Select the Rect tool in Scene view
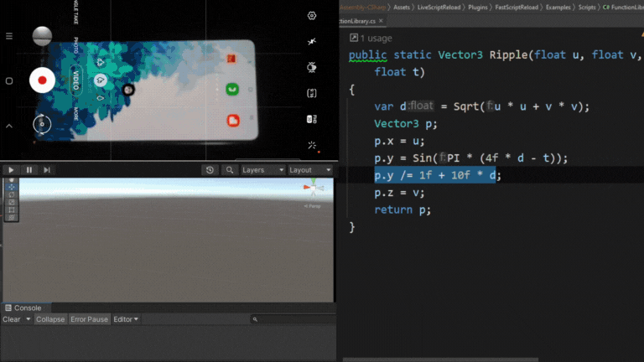 [x=12, y=209]
